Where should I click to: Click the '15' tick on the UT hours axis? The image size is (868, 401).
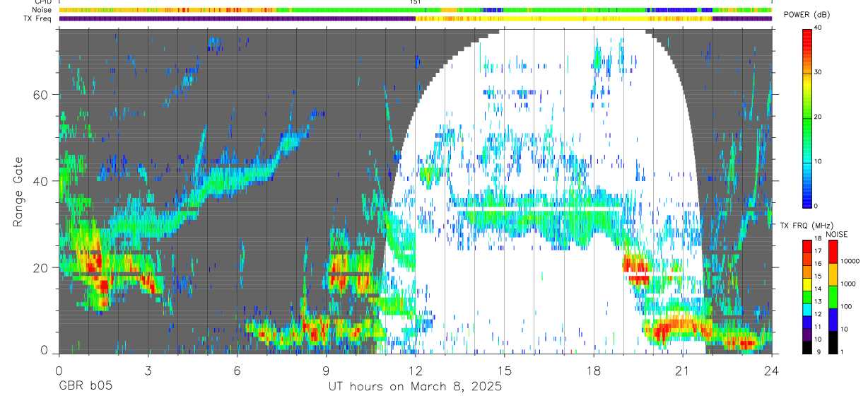click(x=505, y=371)
